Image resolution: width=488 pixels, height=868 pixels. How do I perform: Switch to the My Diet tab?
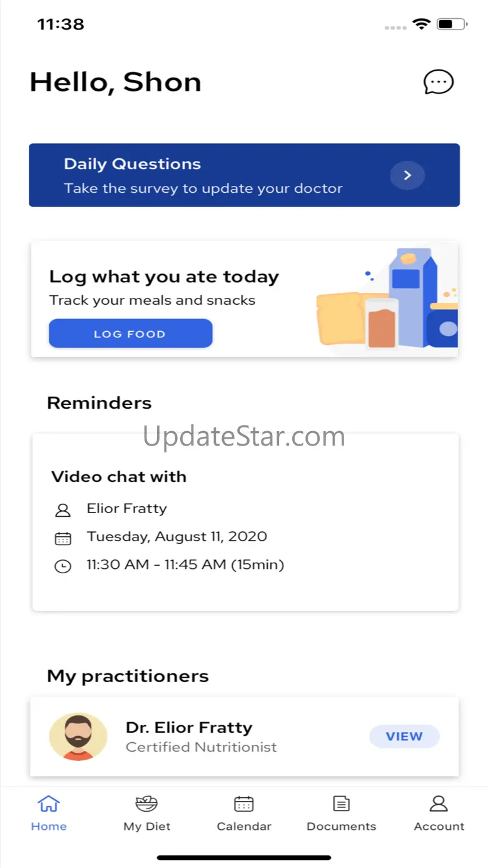146,814
